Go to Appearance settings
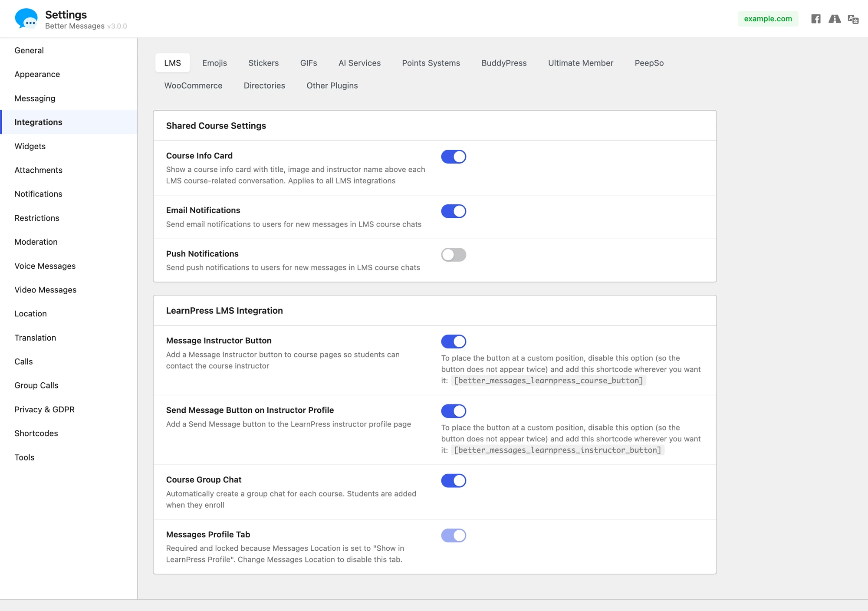The width and height of the screenshot is (868, 611). [x=69, y=74]
